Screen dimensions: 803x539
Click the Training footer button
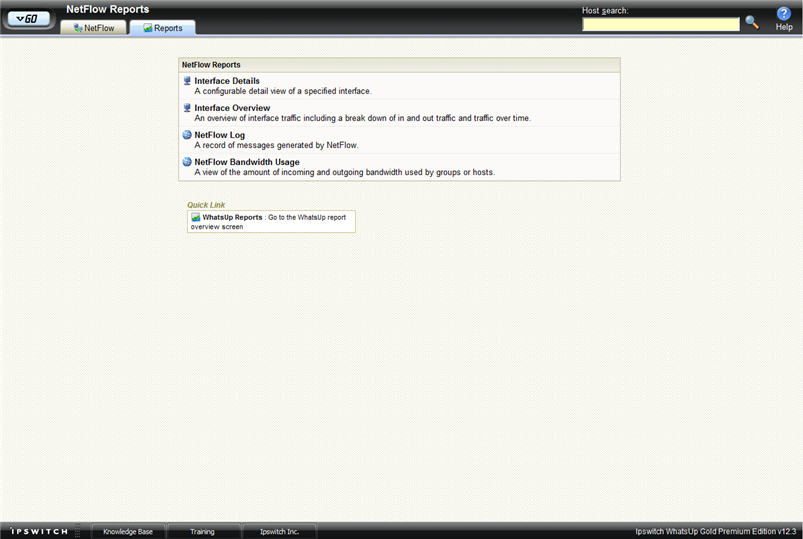coord(202,531)
